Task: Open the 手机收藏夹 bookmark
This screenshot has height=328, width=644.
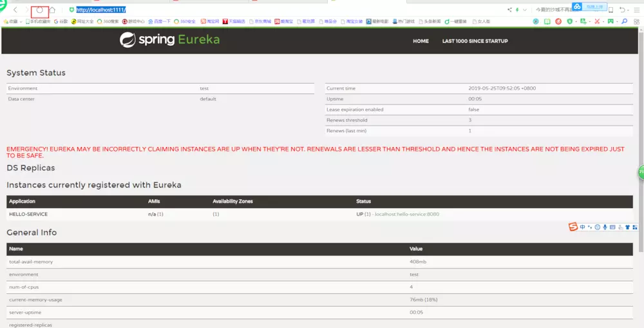Action: (x=37, y=21)
